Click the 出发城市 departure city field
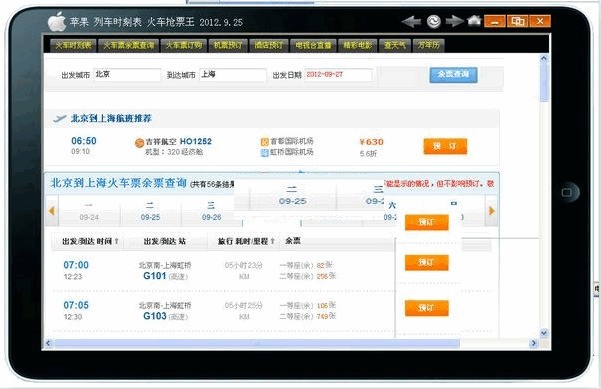 click(x=127, y=75)
